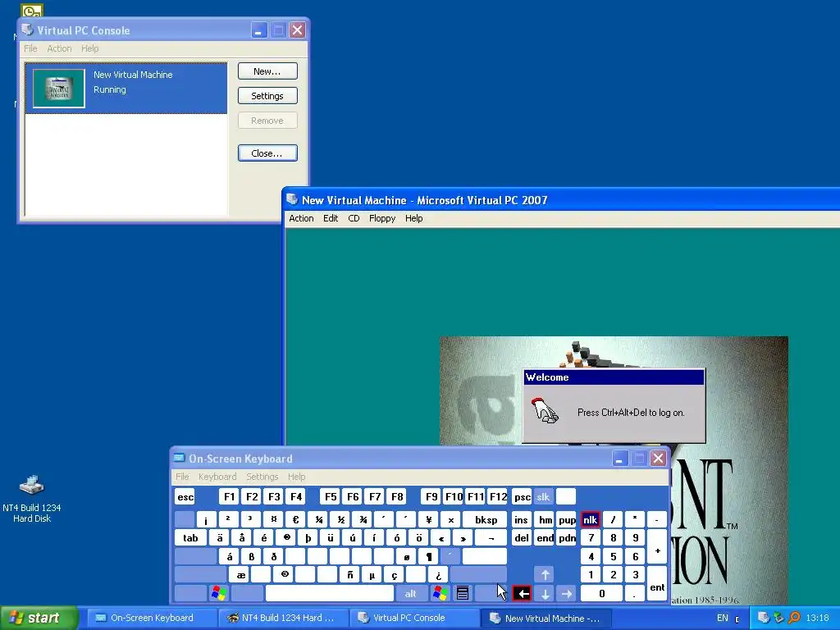Click the alt key on On-Screen Keyboard
This screenshot has height=630, width=840.
point(411,594)
